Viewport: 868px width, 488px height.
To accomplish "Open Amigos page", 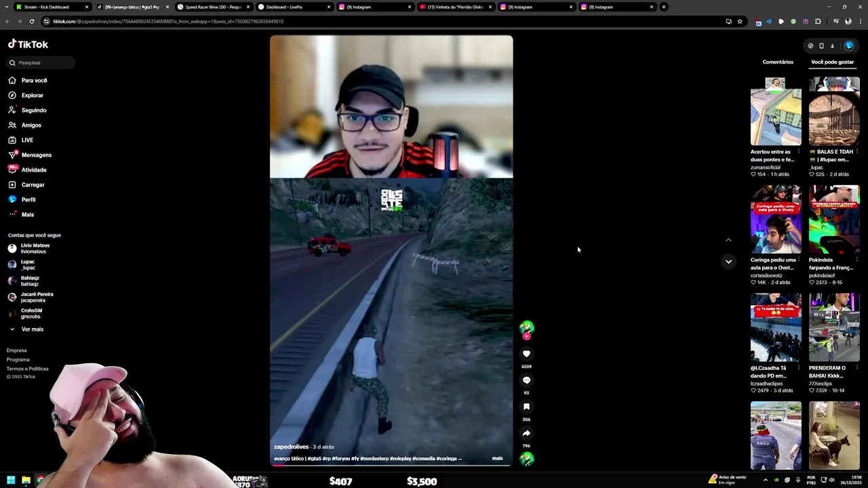I will pyautogui.click(x=31, y=125).
